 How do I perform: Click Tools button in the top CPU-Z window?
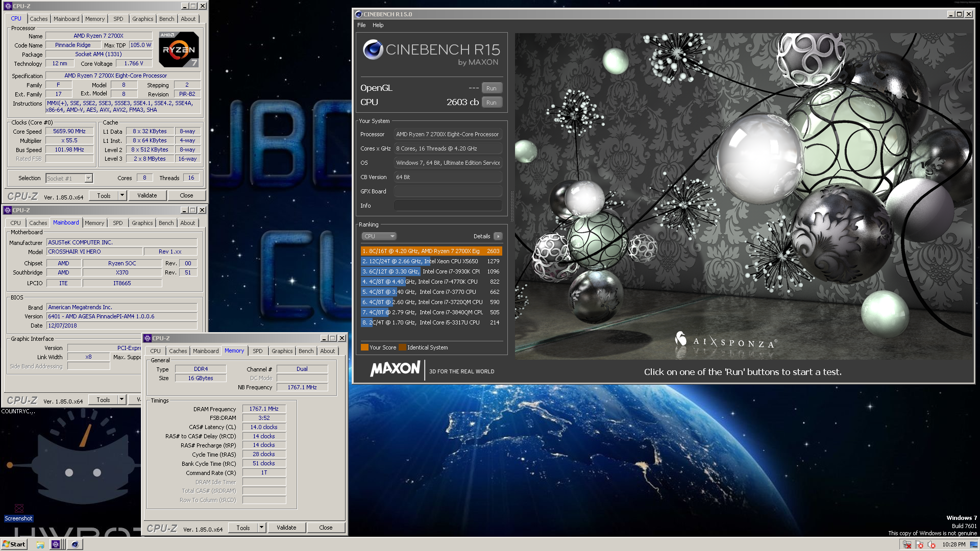(x=104, y=195)
